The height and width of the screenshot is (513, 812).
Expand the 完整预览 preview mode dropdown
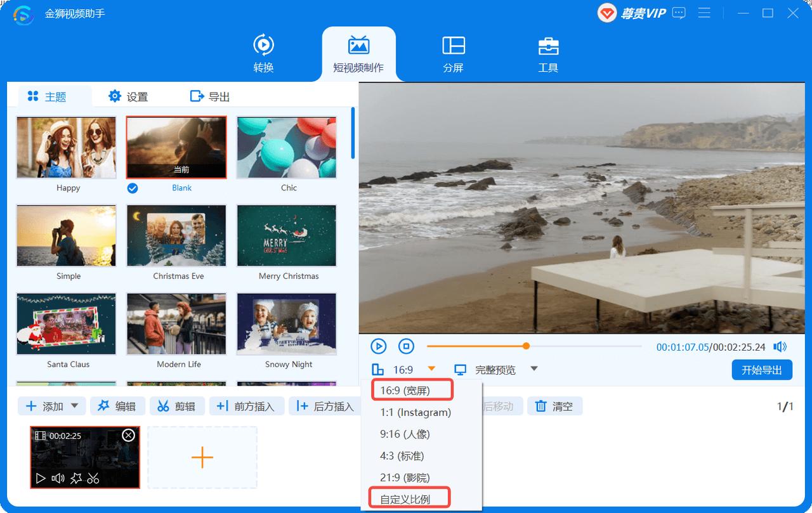535,369
